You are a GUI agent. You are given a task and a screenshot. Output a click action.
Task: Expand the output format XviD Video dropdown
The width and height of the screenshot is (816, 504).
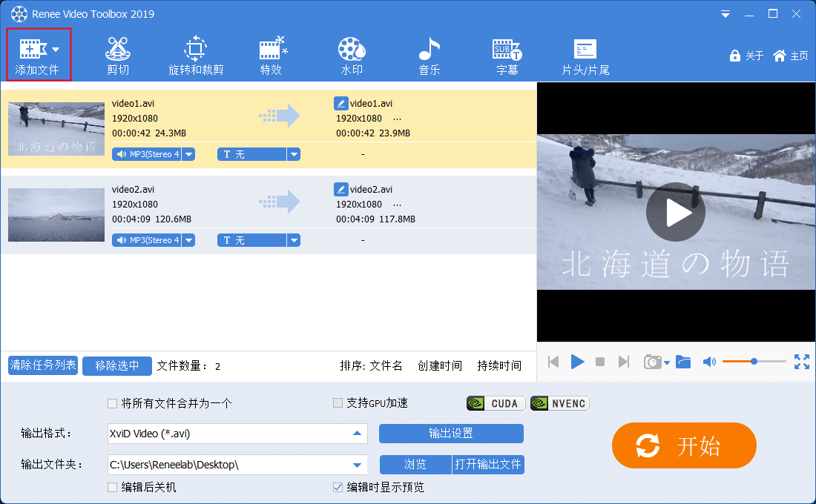[357, 434]
